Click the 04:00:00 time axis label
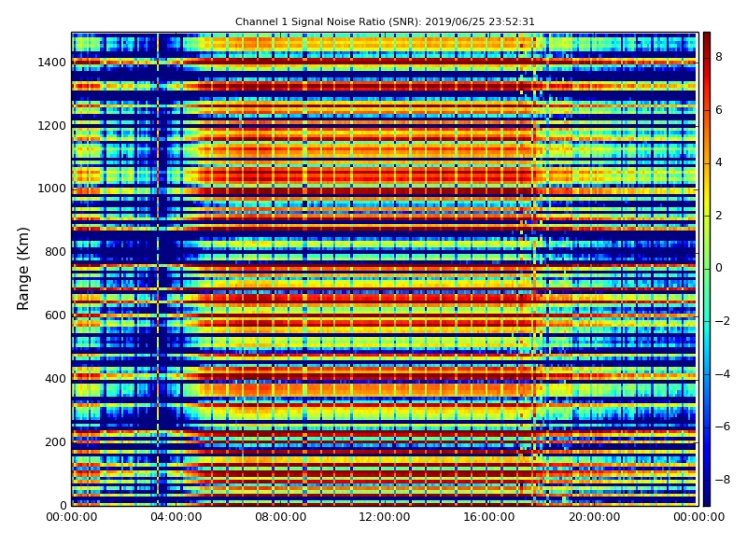 176,517
